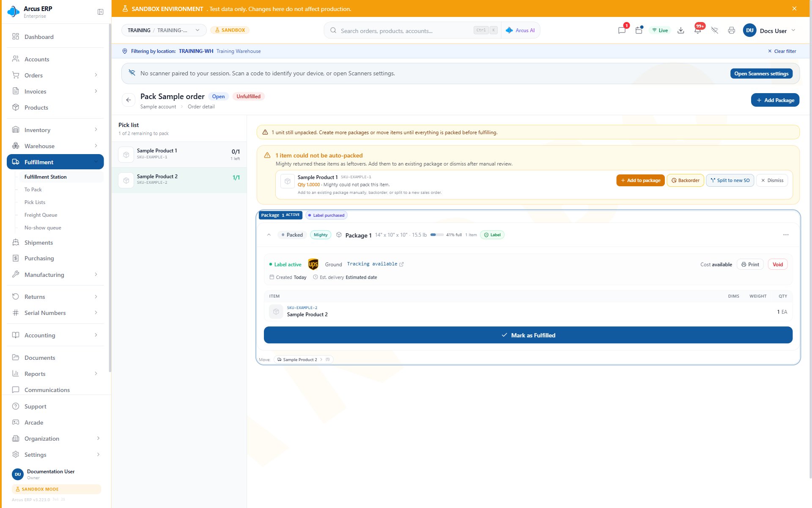The height and width of the screenshot is (508, 812).
Task: Collapse Package 1 details chevron
Action: 269,235
